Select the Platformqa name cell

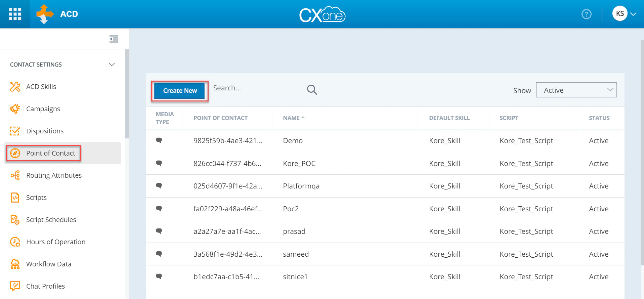click(301, 186)
